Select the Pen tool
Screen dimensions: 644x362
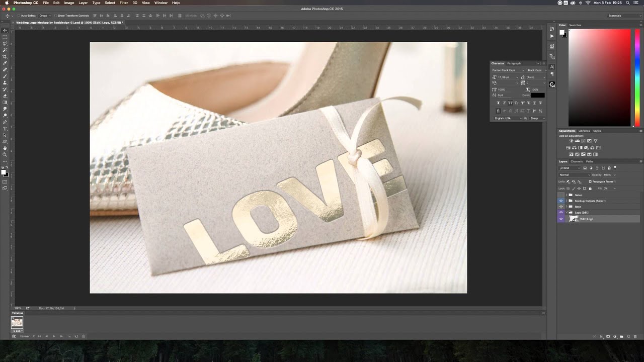5,122
